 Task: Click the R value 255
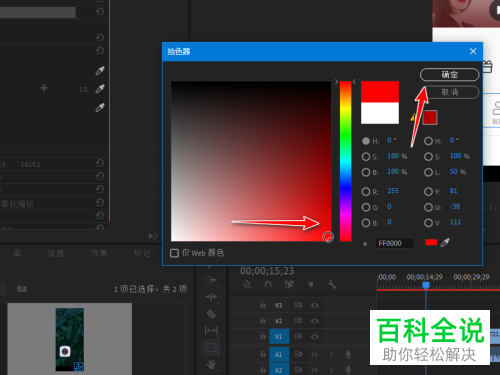tap(393, 191)
